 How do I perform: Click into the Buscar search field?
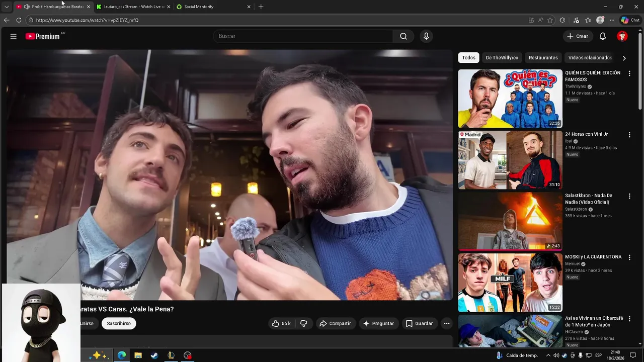(303, 36)
